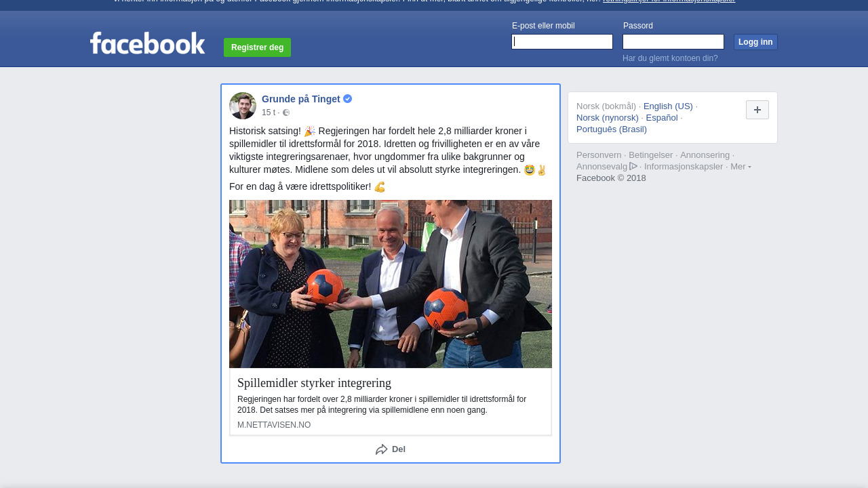Image resolution: width=868 pixels, height=488 pixels.
Task: Click the verified badge beside Grunde på Tinget
Action: [x=348, y=99]
